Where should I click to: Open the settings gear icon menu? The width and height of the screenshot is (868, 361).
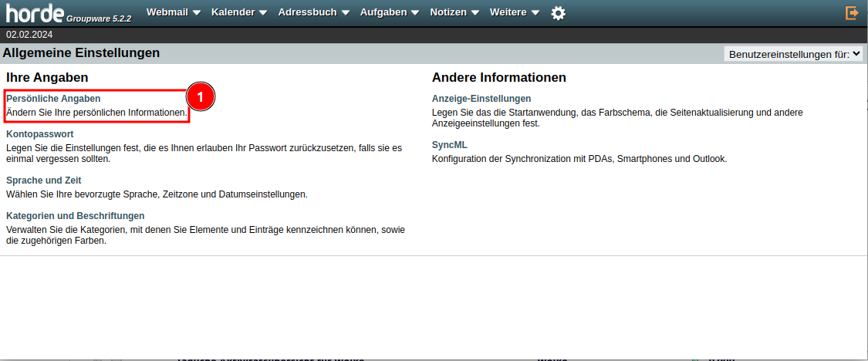click(558, 13)
